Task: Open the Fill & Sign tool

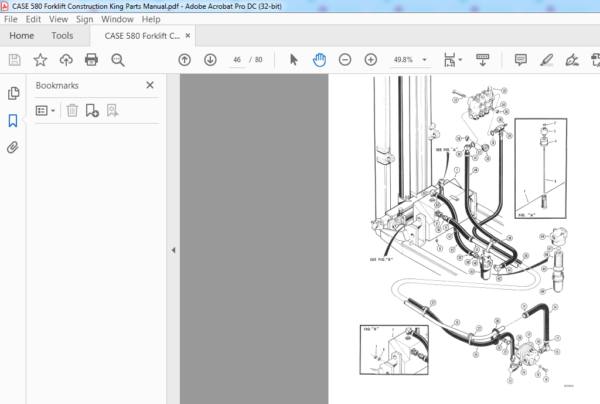Action: pyautogui.click(x=572, y=60)
